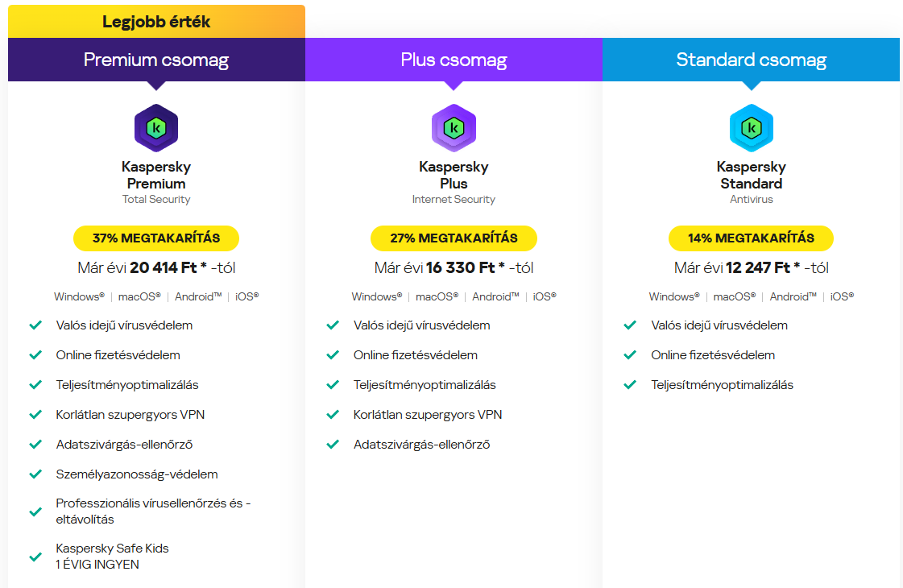Open the Kaspersky Premium product title
The height and width of the screenshot is (588, 903).
point(156,175)
